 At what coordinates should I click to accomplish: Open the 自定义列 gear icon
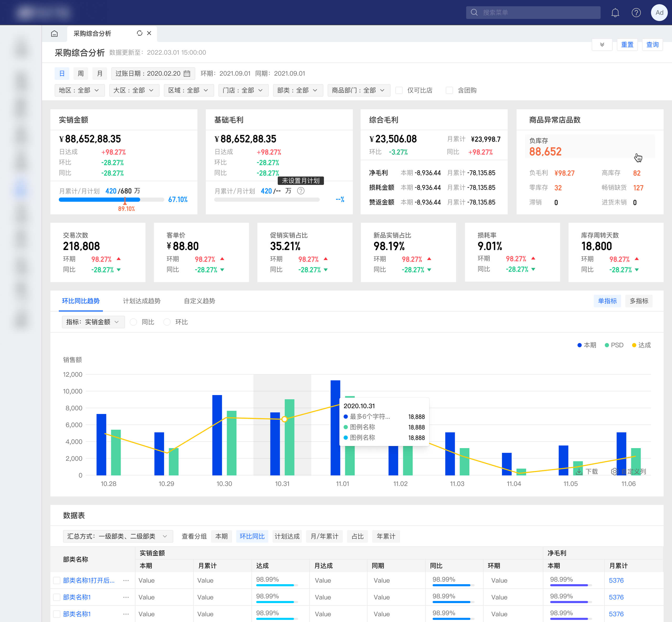[x=614, y=471]
